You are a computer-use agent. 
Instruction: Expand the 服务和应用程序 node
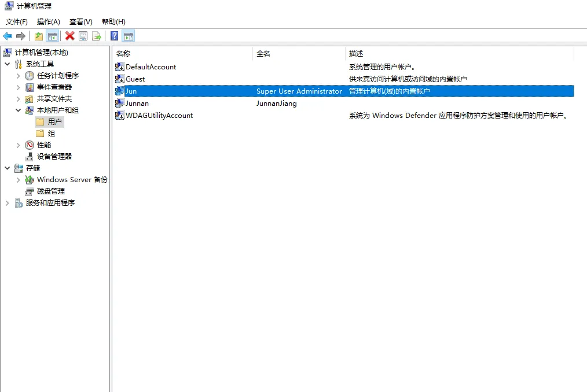tap(7, 203)
